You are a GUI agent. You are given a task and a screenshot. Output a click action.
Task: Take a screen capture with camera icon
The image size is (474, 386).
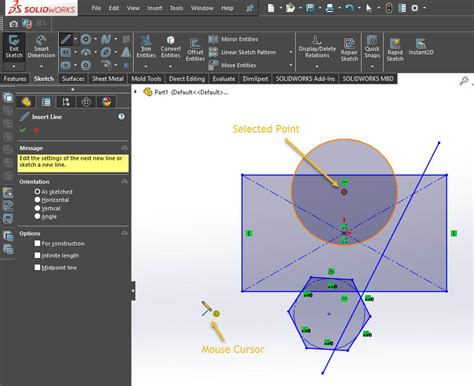(x=14, y=24)
